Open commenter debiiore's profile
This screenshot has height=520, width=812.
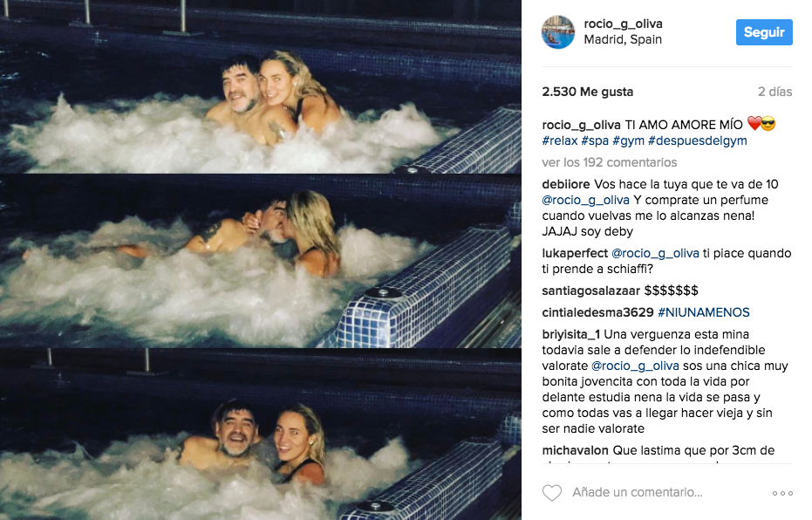565,184
